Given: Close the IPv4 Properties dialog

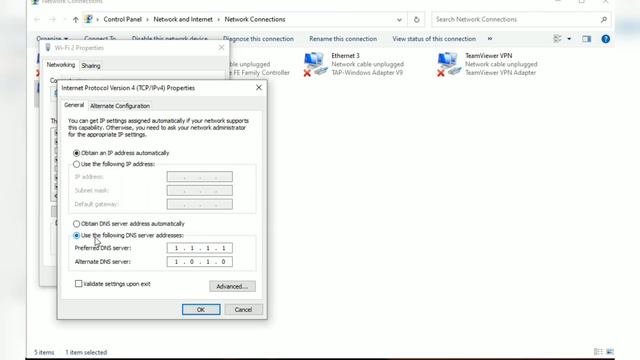Looking at the screenshot, I should tap(259, 88).
